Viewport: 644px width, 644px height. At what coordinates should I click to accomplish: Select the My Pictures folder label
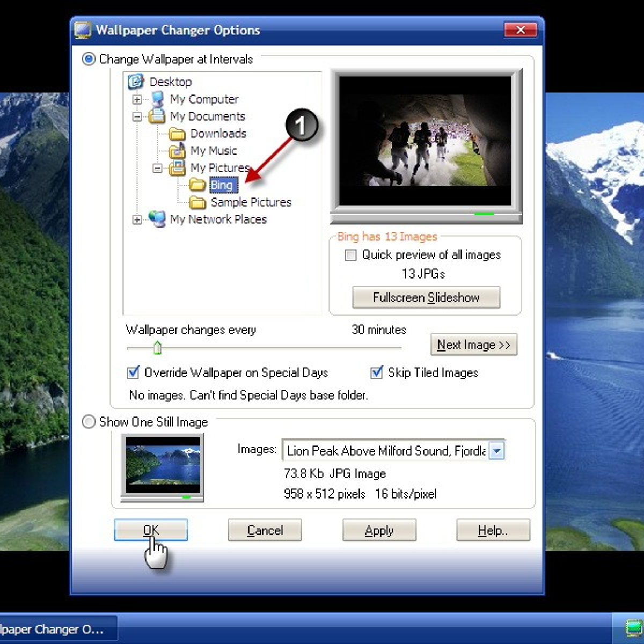point(220,167)
